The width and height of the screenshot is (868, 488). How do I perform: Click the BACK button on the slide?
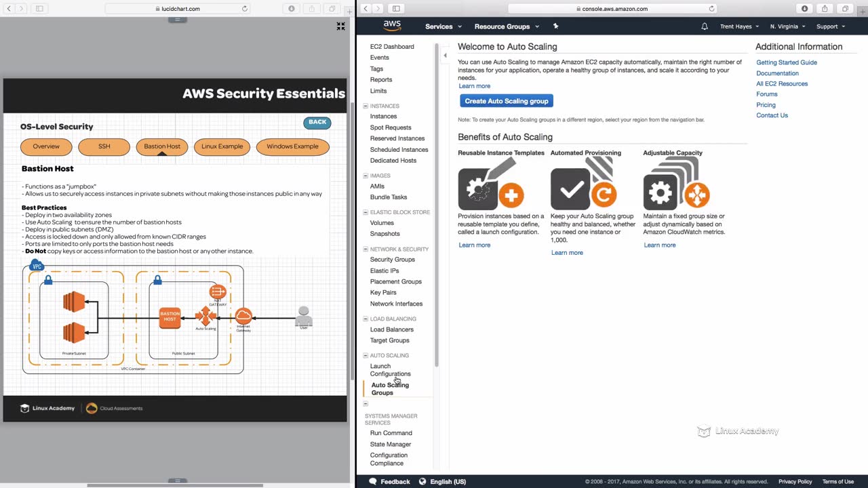(317, 122)
